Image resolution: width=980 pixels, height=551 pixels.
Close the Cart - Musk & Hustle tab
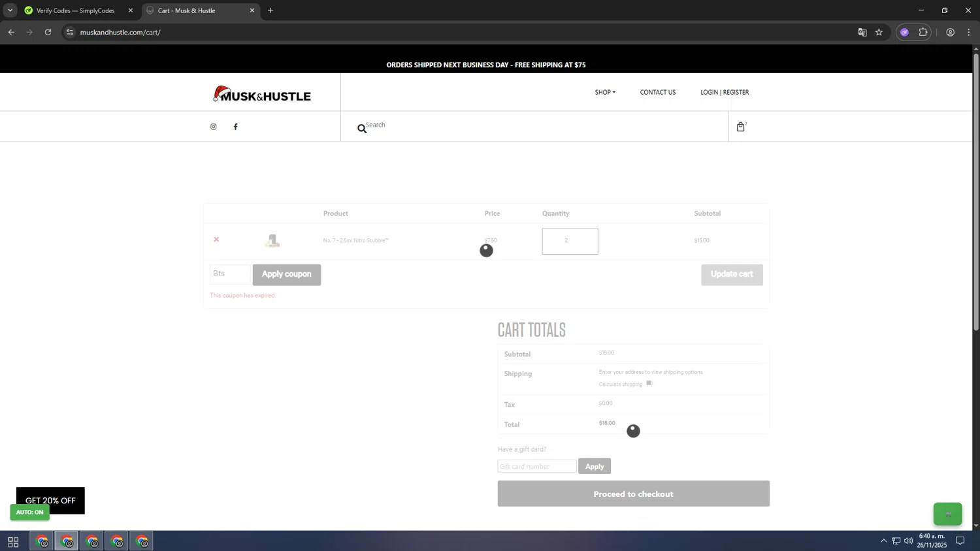(x=252, y=10)
